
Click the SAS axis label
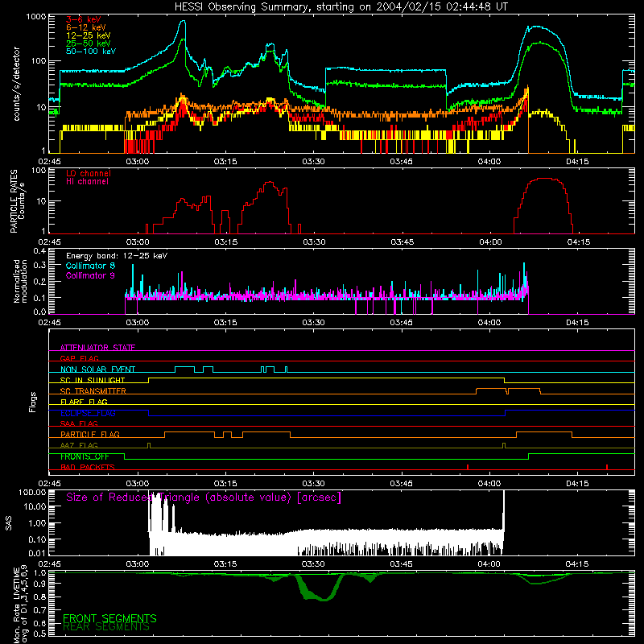[x=9, y=523]
